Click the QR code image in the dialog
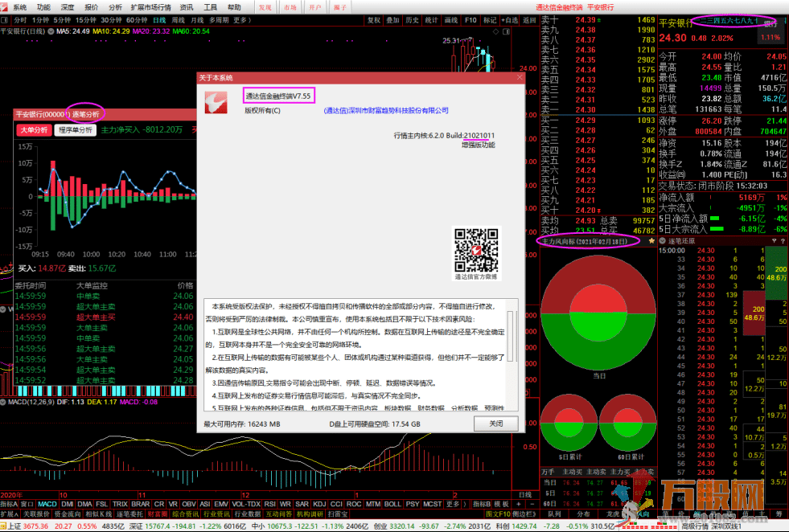The width and height of the screenshot is (789, 532). point(476,251)
